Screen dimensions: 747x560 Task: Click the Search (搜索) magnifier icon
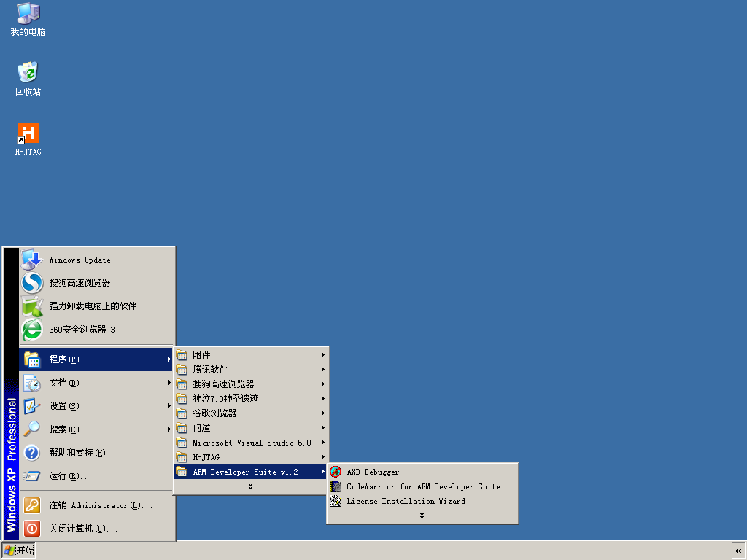tap(32, 429)
